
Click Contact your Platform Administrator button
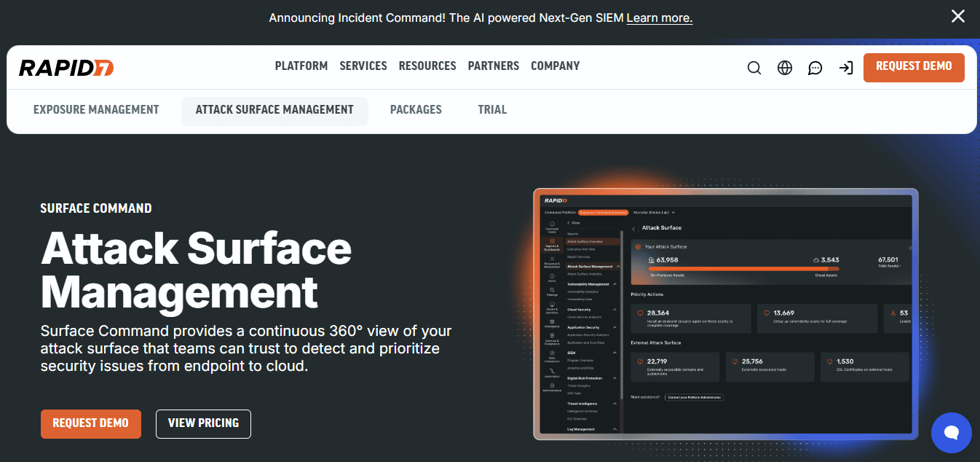[x=694, y=397]
